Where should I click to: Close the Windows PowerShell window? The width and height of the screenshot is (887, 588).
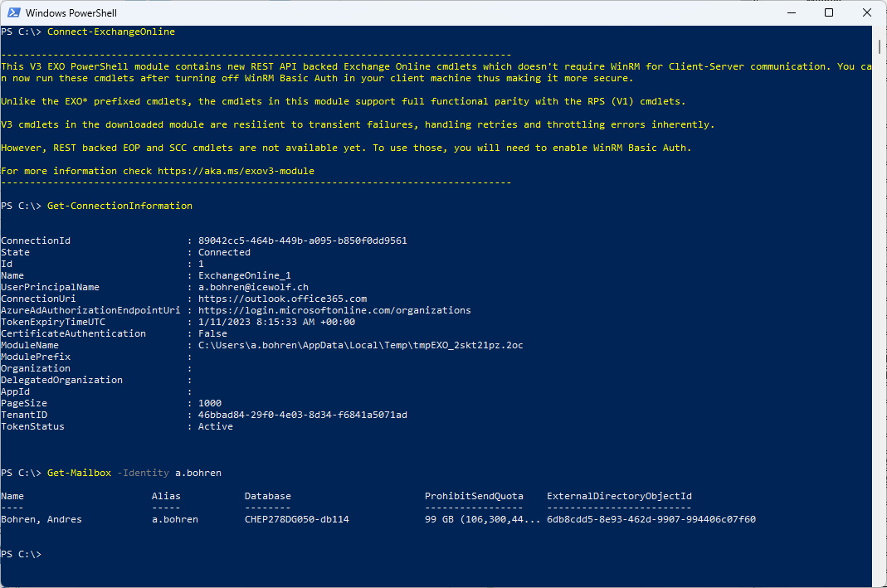pos(866,12)
